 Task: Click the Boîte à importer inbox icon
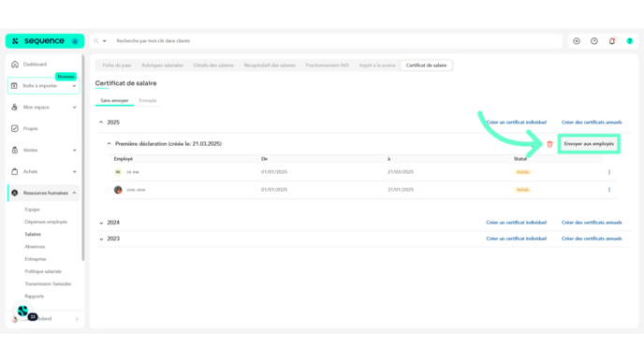pos(14,86)
